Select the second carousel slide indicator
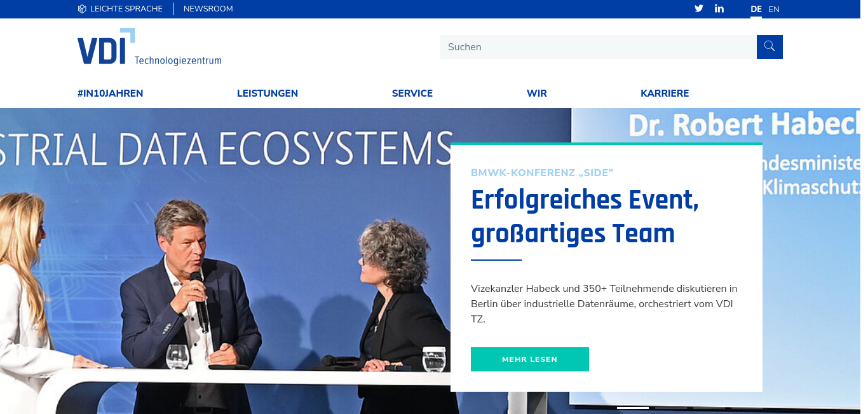Image resolution: width=868 pixels, height=414 pixels. [x=671, y=408]
